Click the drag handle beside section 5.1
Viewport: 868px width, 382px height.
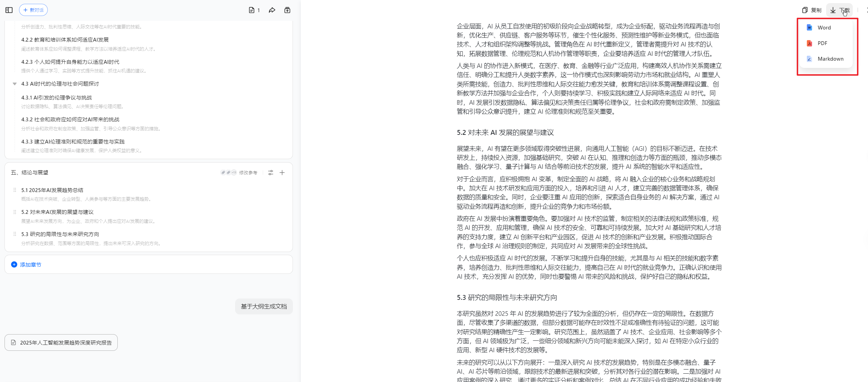tap(15, 190)
